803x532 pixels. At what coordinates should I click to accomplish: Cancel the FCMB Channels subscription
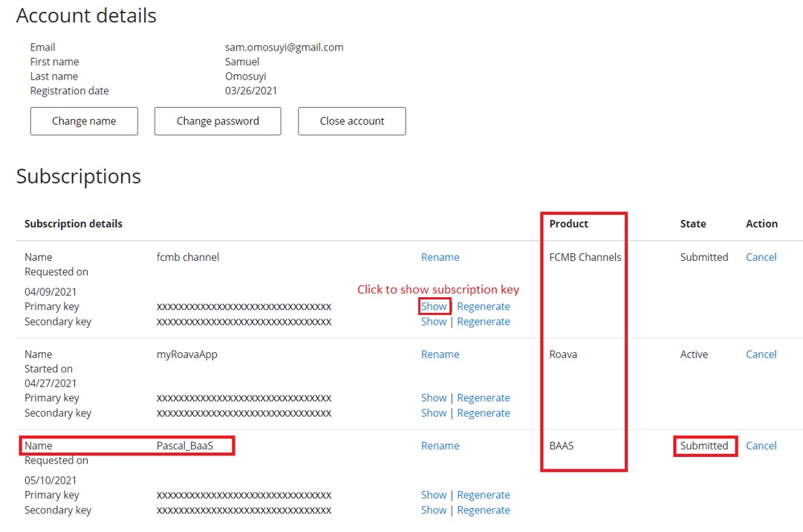[761, 257]
